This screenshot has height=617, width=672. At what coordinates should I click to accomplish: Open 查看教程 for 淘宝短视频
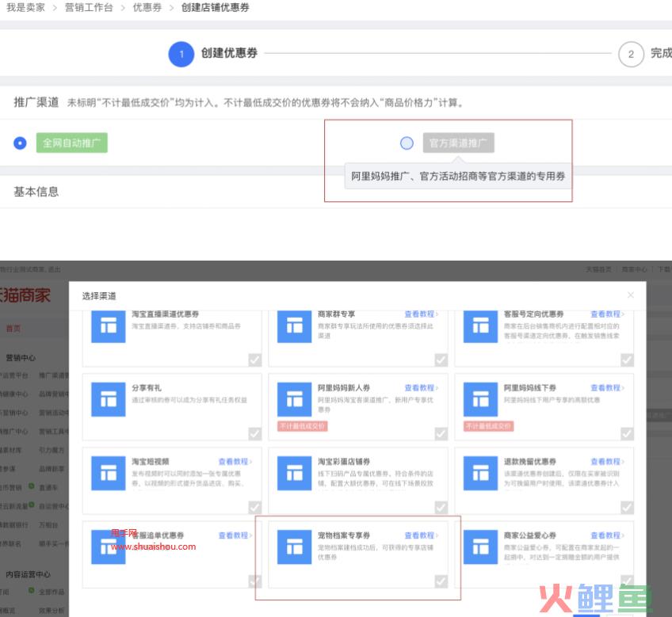coord(235,462)
